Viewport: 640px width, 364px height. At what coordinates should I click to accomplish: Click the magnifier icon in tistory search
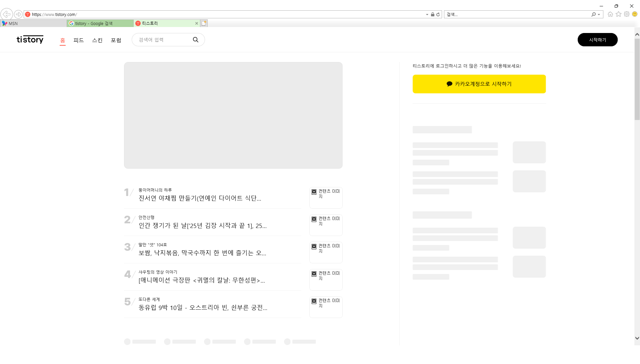(x=196, y=40)
